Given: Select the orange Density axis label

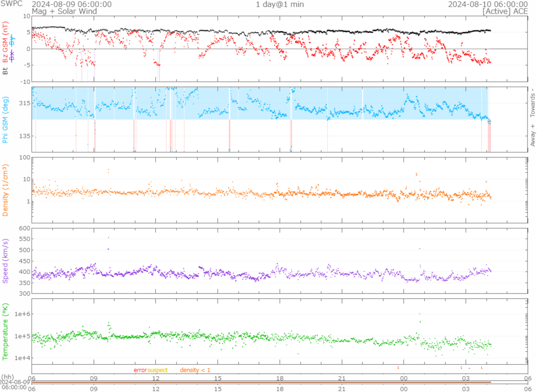Looking at the screenshot, I should [6, 191].
